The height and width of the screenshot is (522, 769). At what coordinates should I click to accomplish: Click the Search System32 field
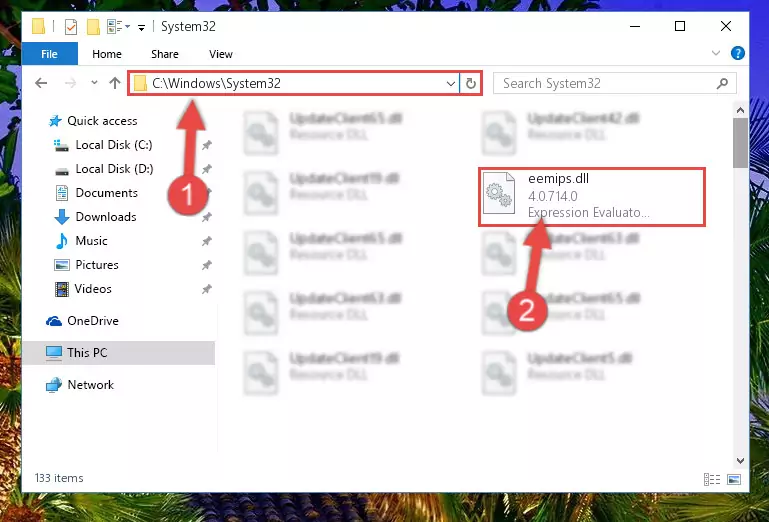pos(615,83)
